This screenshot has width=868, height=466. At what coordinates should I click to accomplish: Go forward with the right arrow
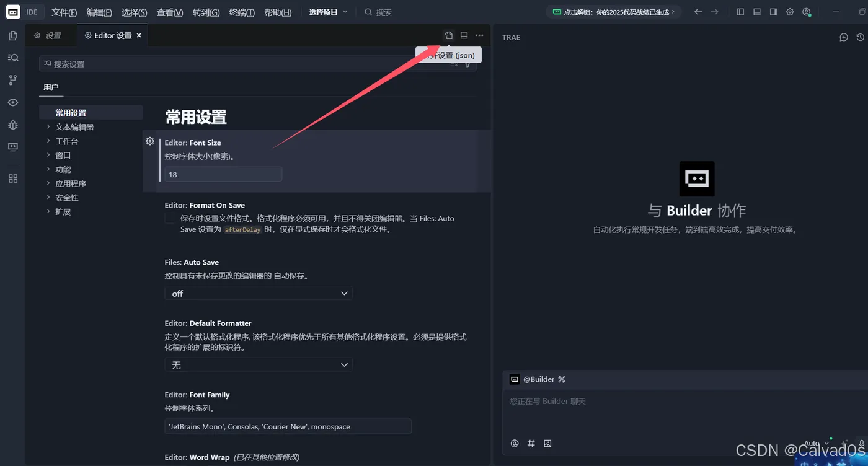coord(715,12)
